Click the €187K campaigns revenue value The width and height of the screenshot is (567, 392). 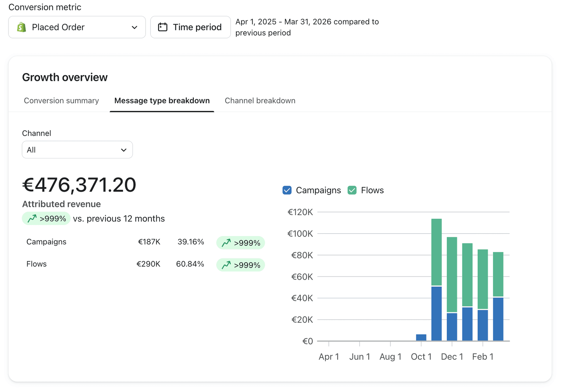[149, 242]
